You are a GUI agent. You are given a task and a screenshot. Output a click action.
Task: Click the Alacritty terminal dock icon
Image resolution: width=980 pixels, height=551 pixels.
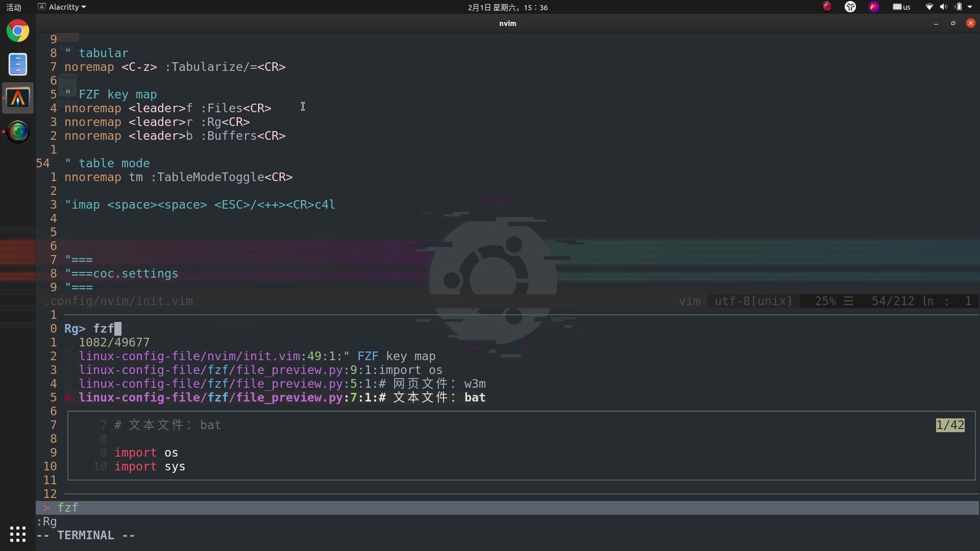tap(18, 98)
